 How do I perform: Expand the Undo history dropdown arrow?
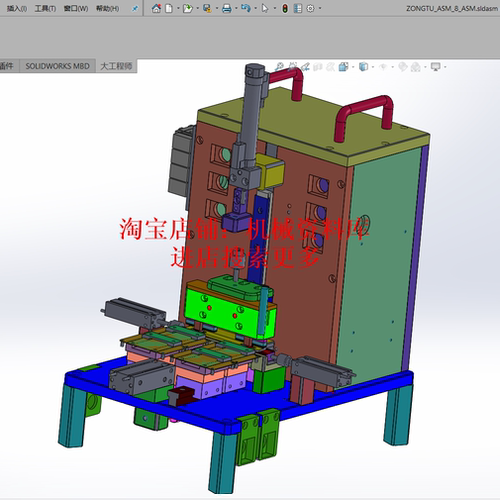click(255, 8)
